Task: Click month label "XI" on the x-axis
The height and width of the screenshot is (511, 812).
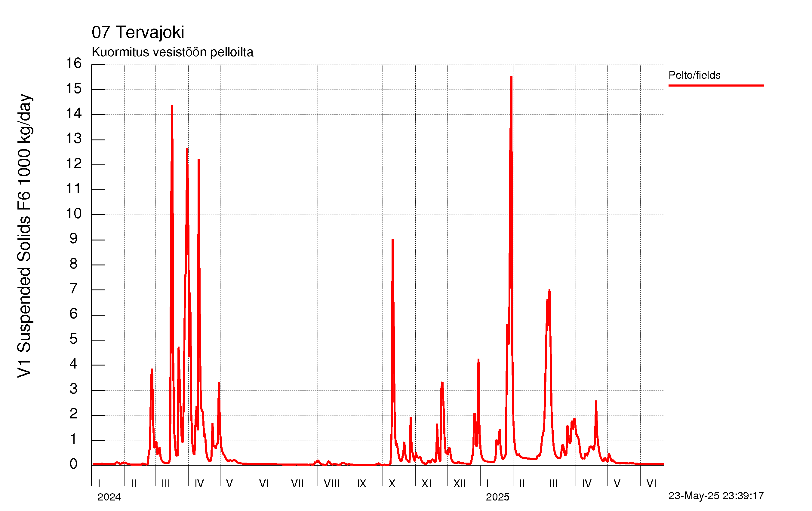Action: click(426, 484)
